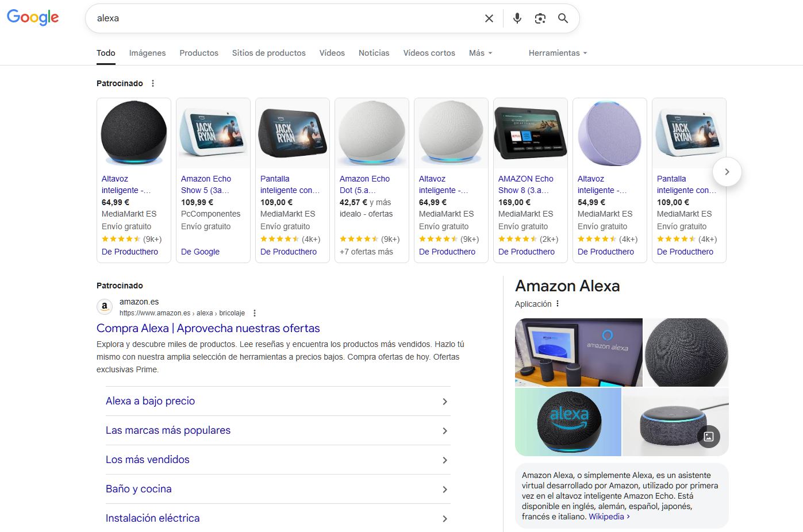
Task: Click the amazon.es site name text
Action: point(139,302)
